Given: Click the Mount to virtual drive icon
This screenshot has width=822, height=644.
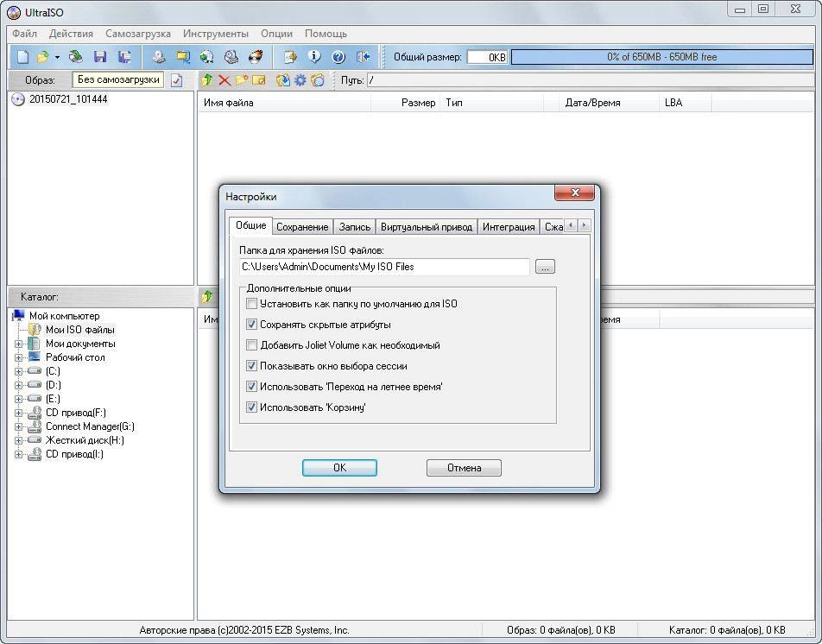Looking at the screenshot, I should 231,57.
